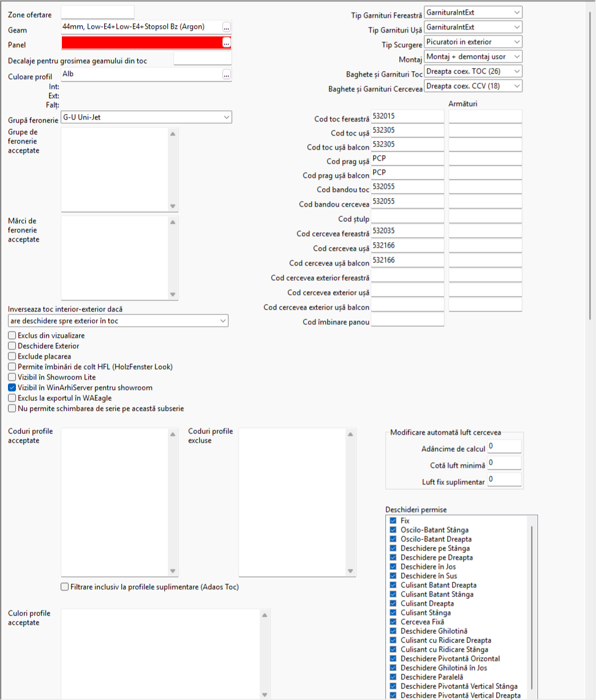Toggle Deschidere Paralelă checkbox
Screen dimensions: 596x700
click(393, 677)
